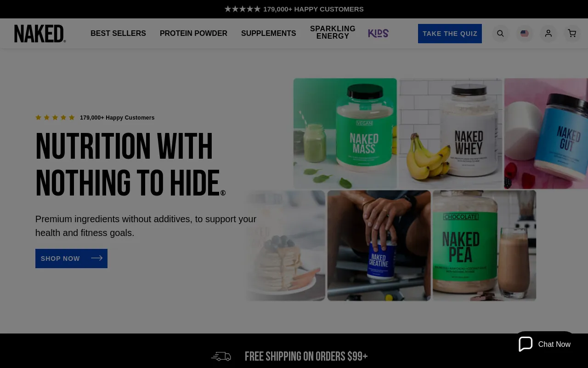Open the search magnifier icon
Image resolution: width=588 pixels, height=368 pixels.
501,34
